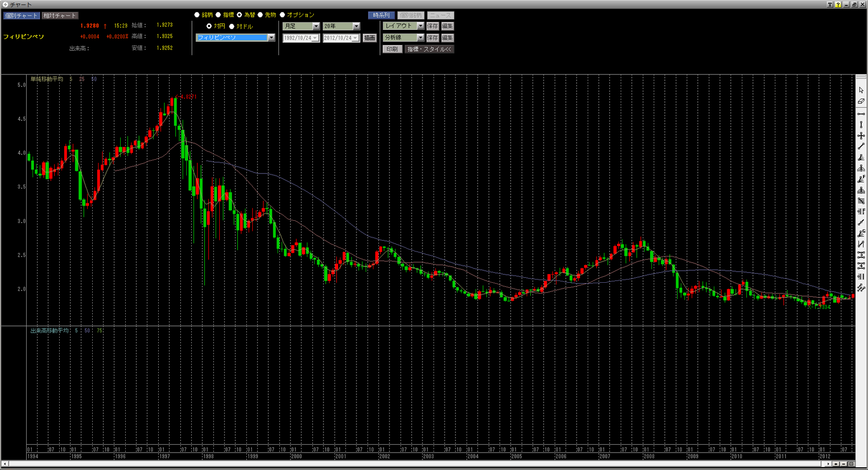
Task: Click the zoom-out minus button at bottom right
Action: click(x=844, y=464)
